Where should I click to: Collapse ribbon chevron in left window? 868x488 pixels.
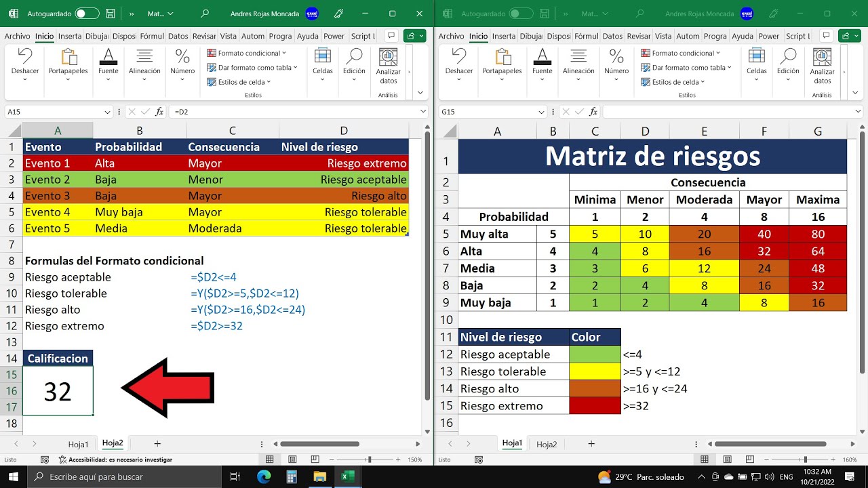[420, 93]
